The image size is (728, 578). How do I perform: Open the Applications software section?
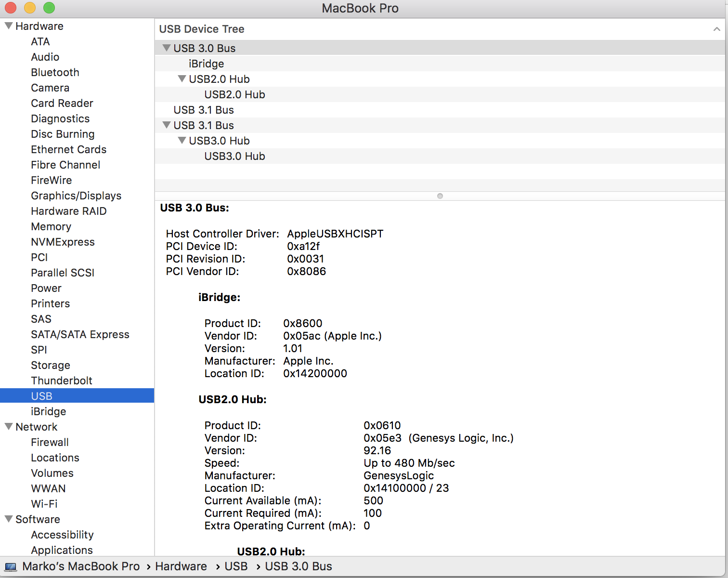(62, 550)
